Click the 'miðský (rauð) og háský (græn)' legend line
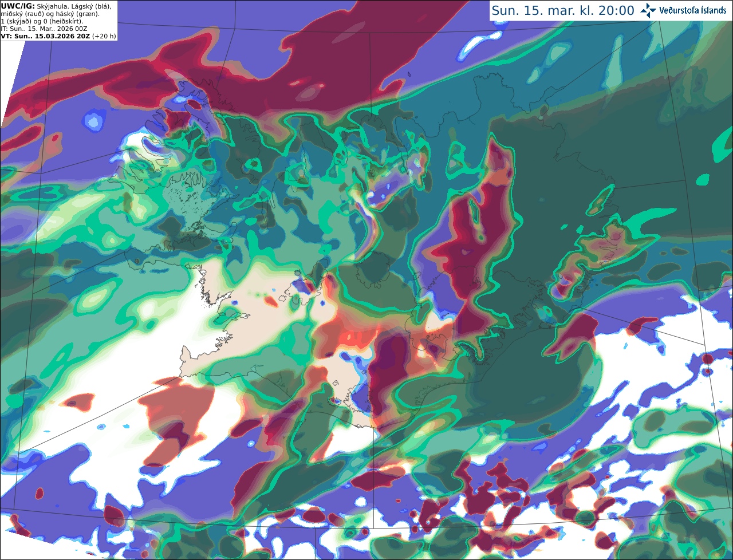 pyautogui.click(x=50, y=14)
